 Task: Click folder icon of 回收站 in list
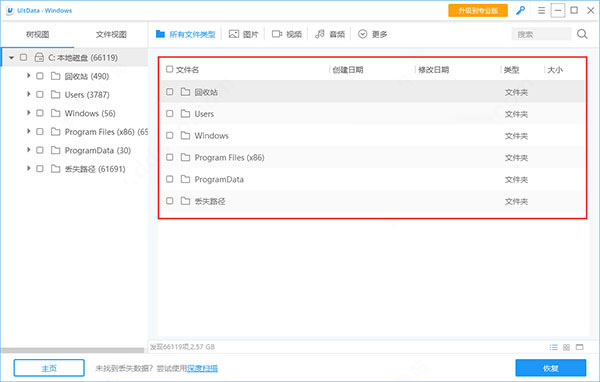pos(185,92)
